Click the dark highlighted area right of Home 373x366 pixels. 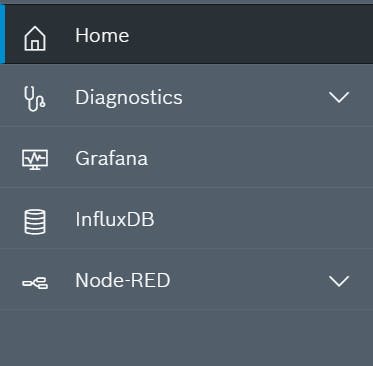coord(250,34)
